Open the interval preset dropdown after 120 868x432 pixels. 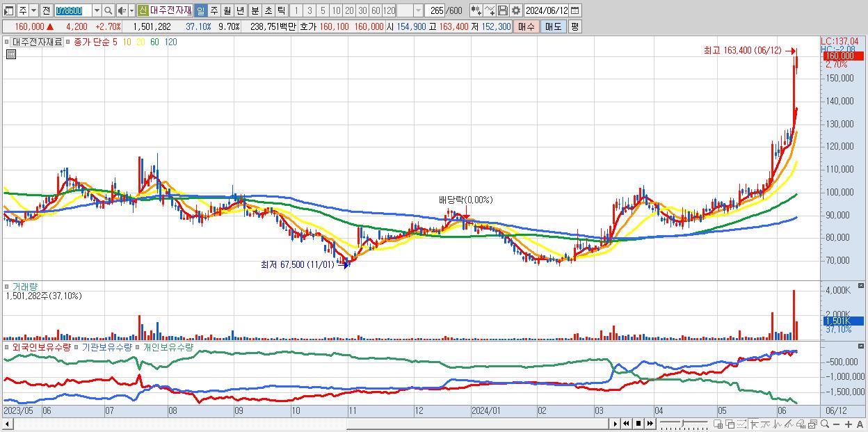418,10
